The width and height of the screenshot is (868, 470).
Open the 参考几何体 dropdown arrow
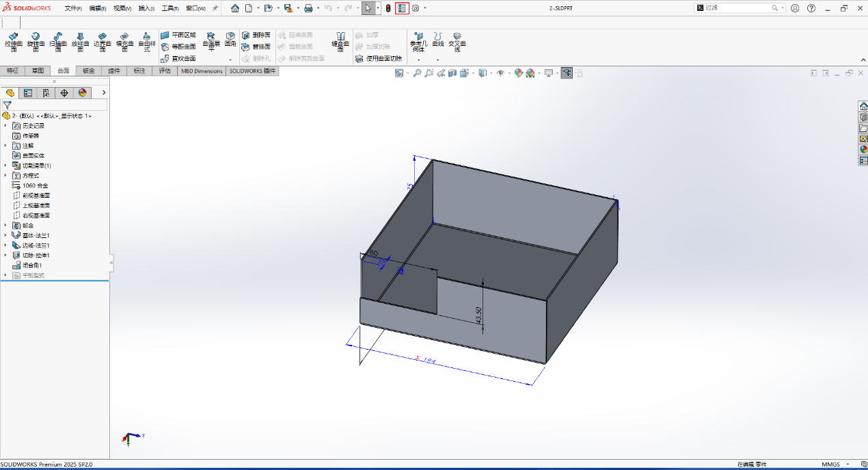(418, 60)
